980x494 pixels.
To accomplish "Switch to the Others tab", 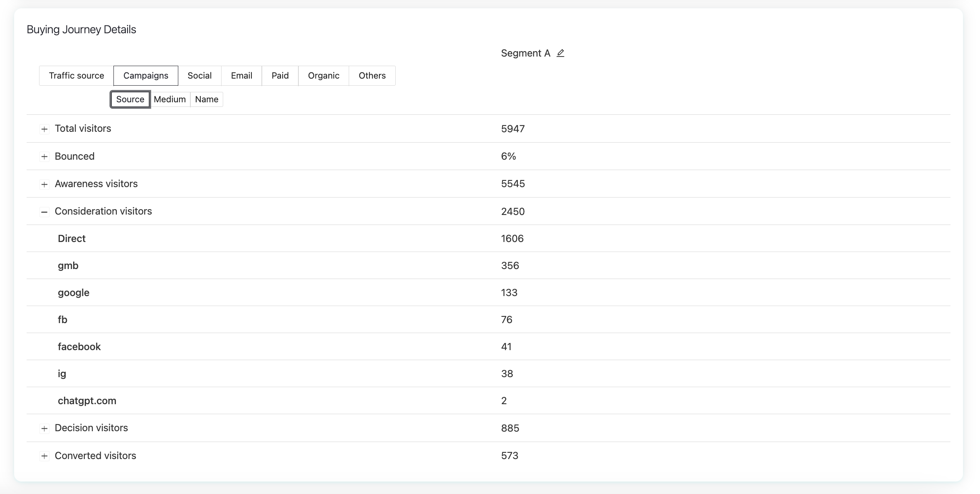I will (x=372, y=76).
